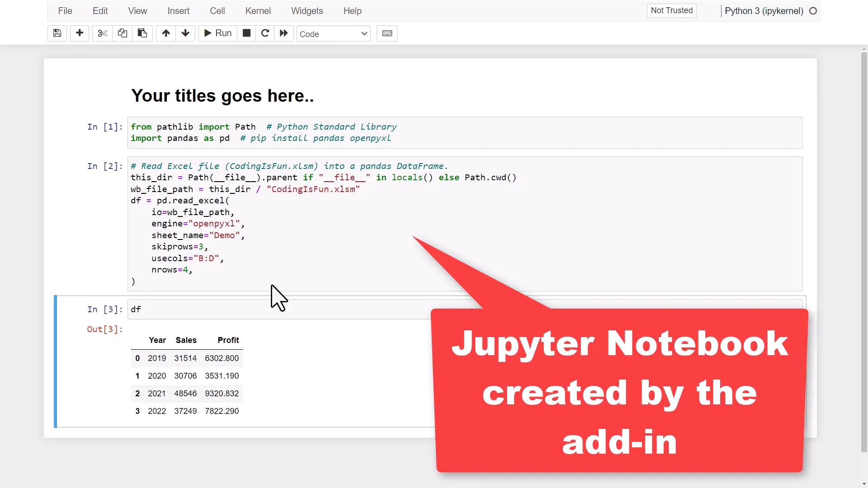The height and width of the screenshot is (488, 868).
Task: Open the command palette keyboard icon
Action: (387, 33)
